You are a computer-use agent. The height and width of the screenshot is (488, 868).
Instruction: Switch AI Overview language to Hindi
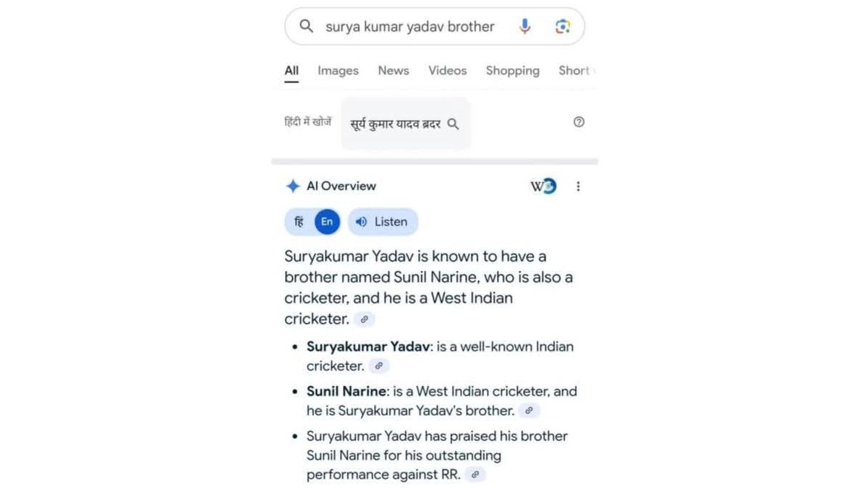[299, 222]
